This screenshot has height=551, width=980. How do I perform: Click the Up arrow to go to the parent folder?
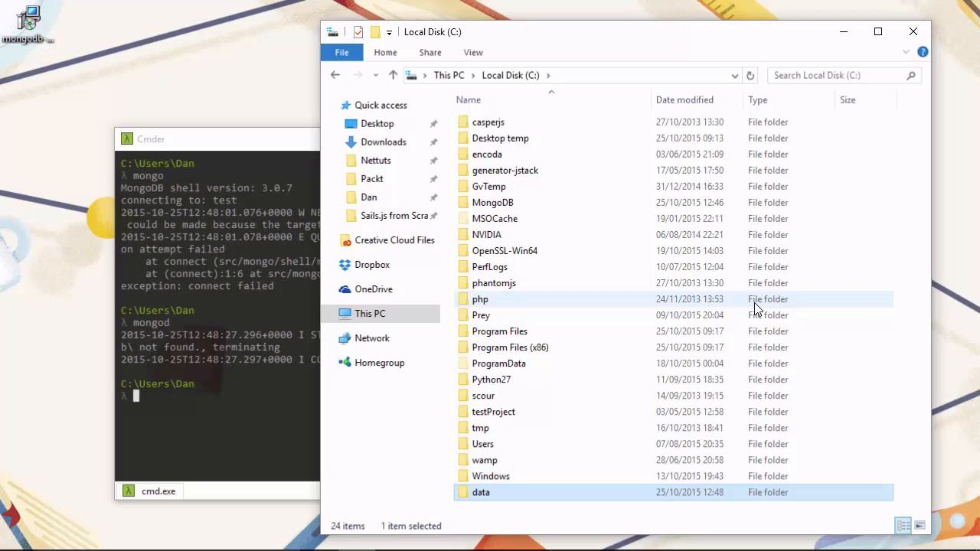[393, 75]
